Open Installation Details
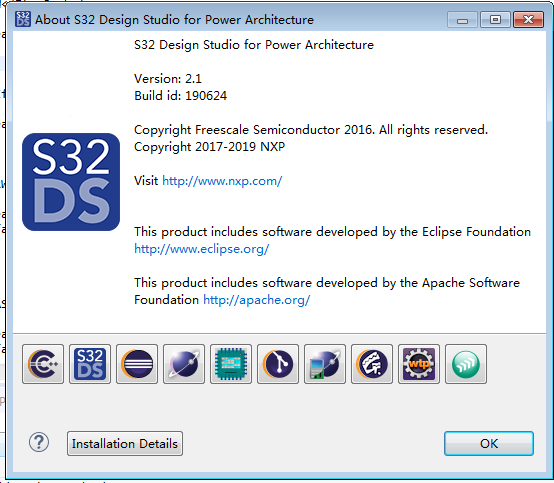 tap(125, 443)
